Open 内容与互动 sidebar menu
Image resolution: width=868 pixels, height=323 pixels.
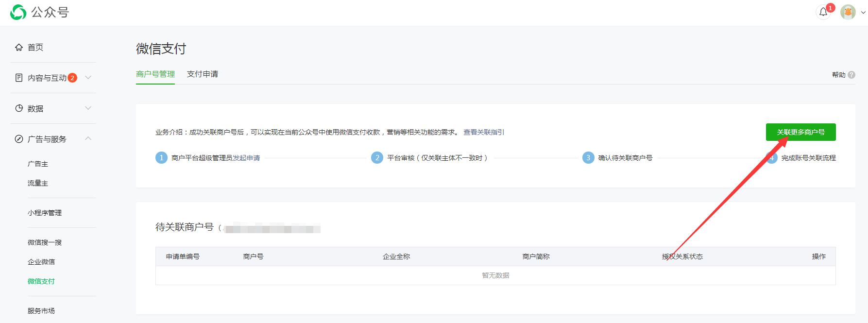point(47,78)
